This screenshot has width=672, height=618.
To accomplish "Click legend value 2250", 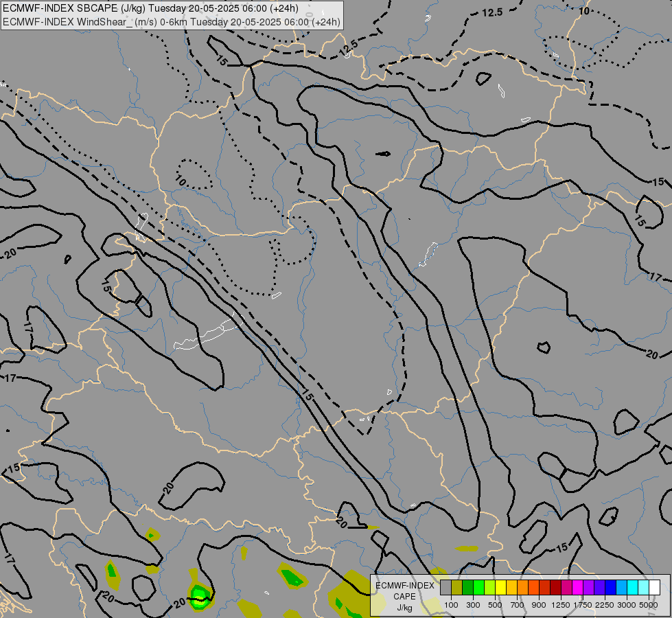I will (605, 605).
